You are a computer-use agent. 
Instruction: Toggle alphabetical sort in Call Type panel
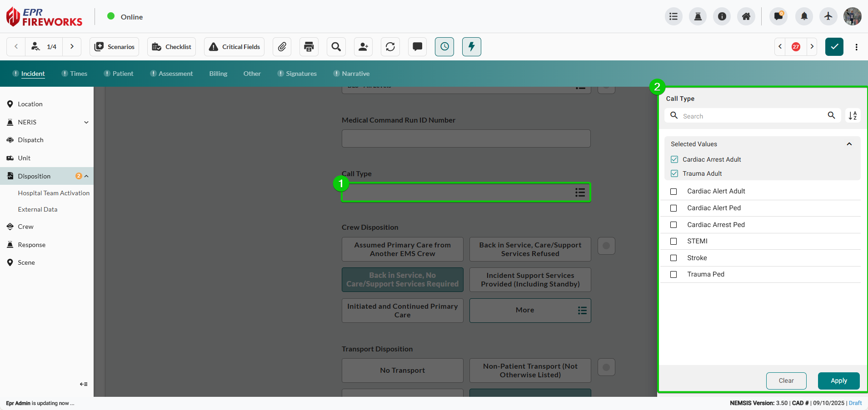pos(853,116)
